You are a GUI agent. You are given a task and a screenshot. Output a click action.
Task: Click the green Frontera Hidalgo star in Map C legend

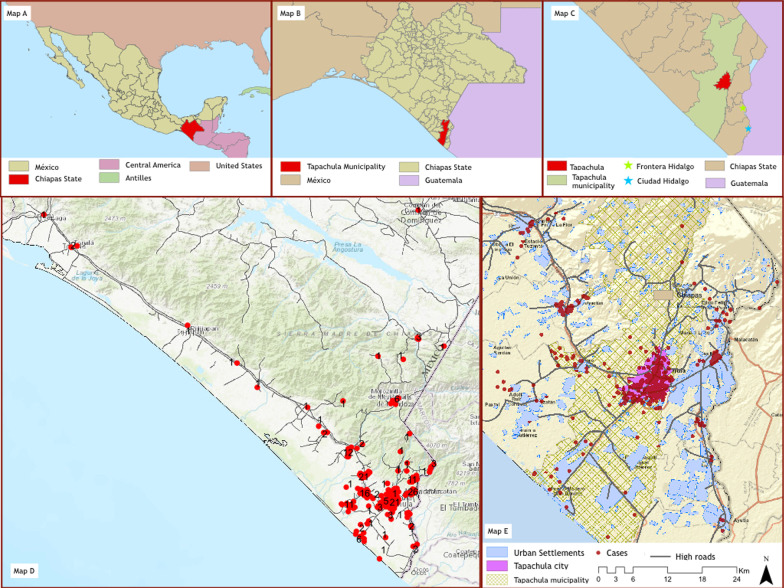click(629, 165)
